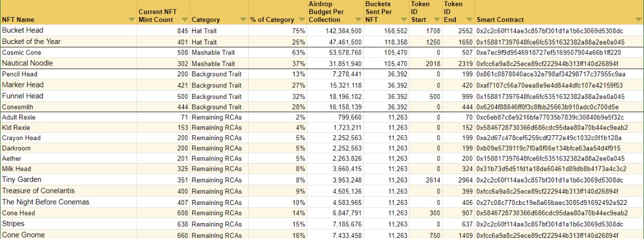Click the 75% of category cell
This screenshot has height=239, width=644.
point(277,31)
